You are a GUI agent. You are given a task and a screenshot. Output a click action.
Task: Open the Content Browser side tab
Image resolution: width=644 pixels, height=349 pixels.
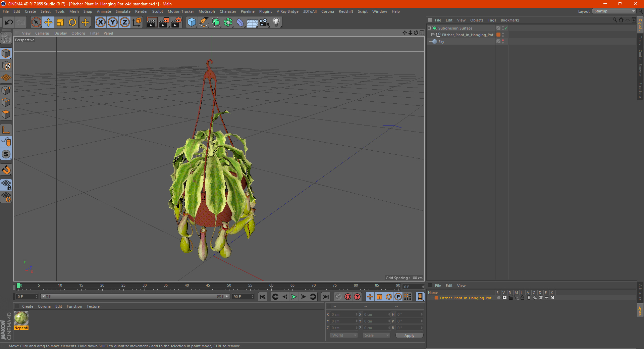click(640, 63)
